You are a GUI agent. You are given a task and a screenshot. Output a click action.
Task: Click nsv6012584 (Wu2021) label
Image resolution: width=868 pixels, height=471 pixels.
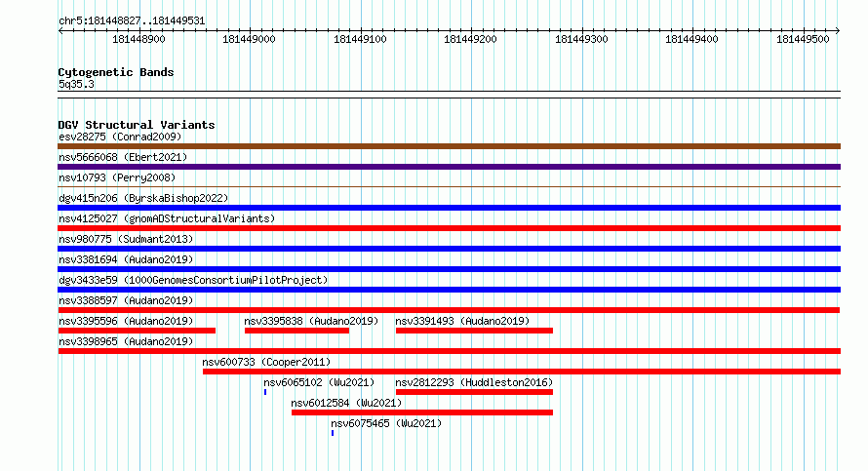coord(346,403)
